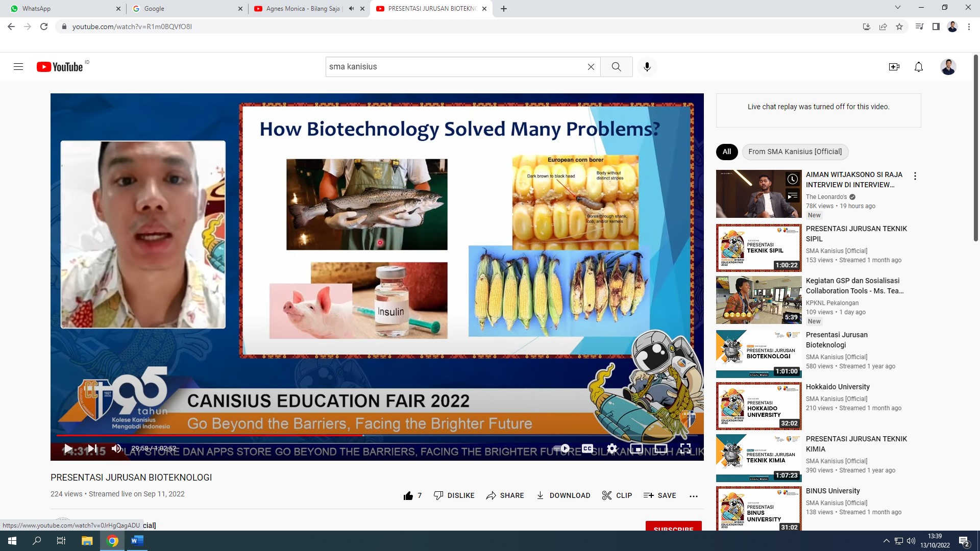Reload the current page

[44, 27]
